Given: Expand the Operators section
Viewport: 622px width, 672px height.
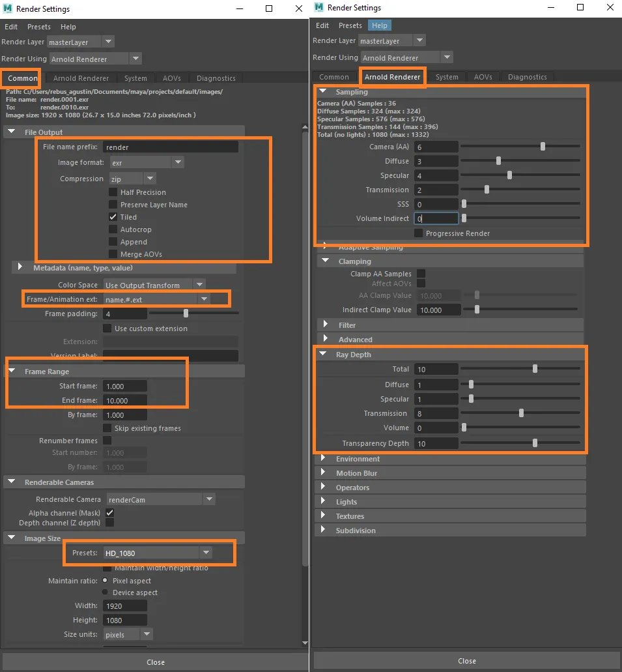Looking at the screenshot, I should [323, 487].
